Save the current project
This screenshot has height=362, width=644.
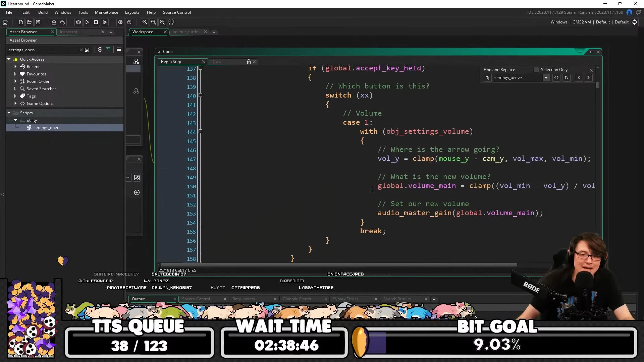point(38,22)
